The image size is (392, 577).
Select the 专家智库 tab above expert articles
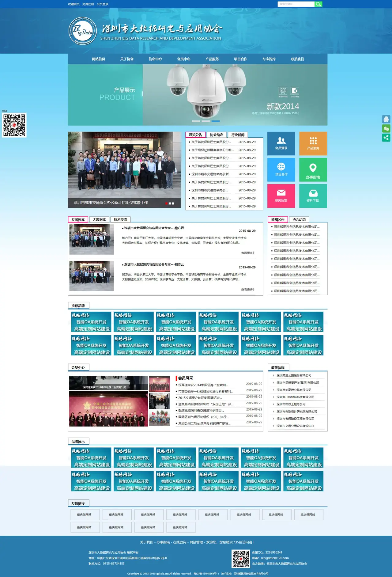click(x=78, y=219)
